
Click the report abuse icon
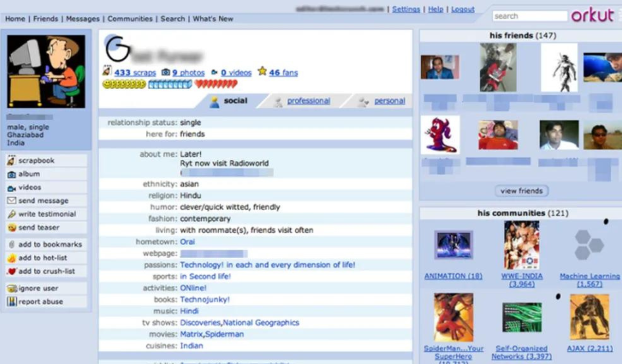tap(11, 302)
